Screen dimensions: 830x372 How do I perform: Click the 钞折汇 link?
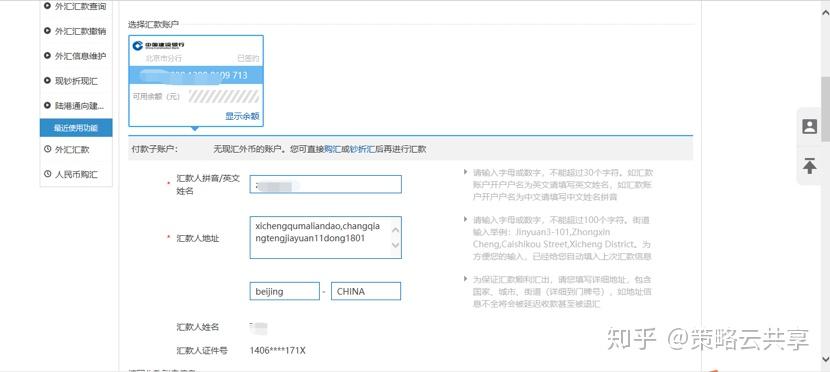coord(362,149)
